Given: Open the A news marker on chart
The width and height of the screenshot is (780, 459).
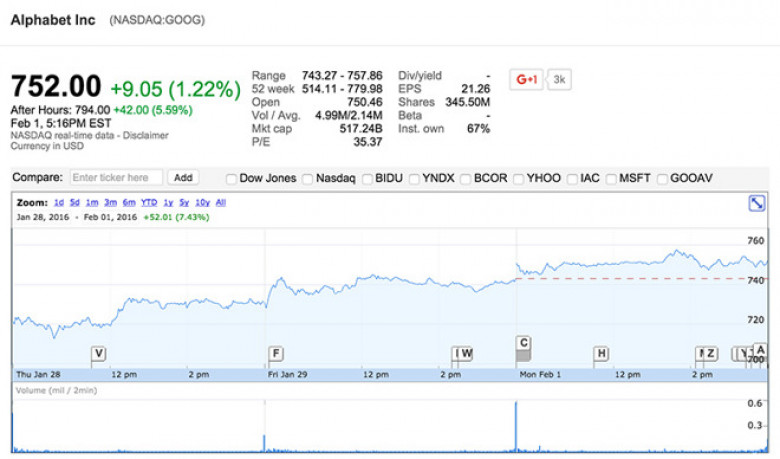Looking at the screenshot, I should tap(760, 349).
